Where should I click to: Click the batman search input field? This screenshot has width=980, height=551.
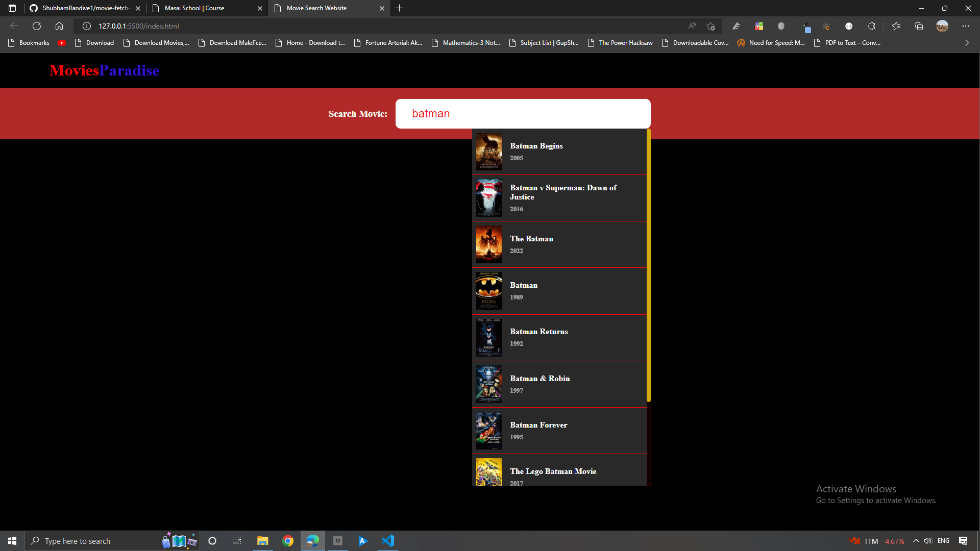pyautogui.click(x=523, y=113)
